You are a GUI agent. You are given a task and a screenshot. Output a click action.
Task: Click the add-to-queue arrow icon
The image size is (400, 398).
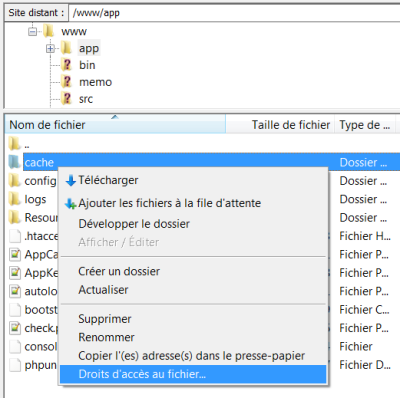coord(71,203)
